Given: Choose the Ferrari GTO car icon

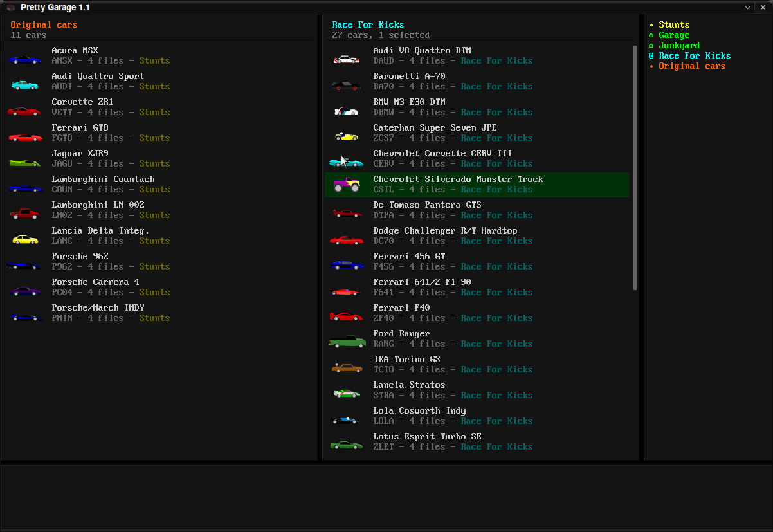Looking at the screenshot, I should [x=25, y=137].
